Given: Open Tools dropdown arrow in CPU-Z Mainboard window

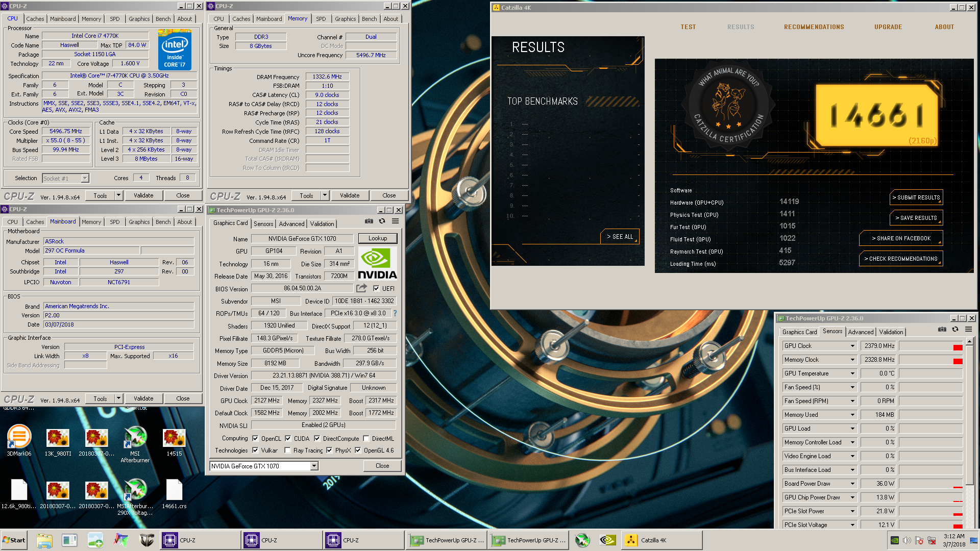Looking at the screenshot, I should click(118, 398).
